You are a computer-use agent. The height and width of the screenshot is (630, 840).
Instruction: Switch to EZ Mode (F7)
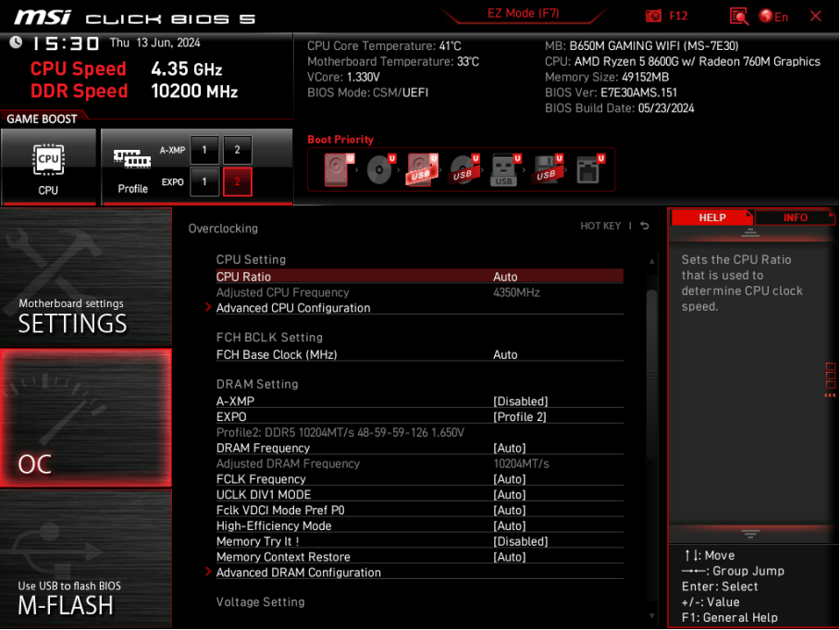[x=523, y=13]
